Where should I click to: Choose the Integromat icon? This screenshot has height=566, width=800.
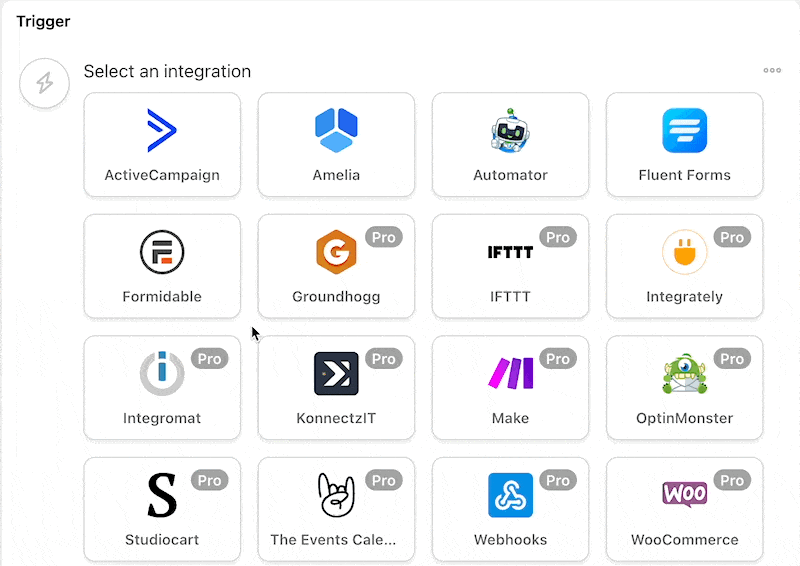coord(162,373)
